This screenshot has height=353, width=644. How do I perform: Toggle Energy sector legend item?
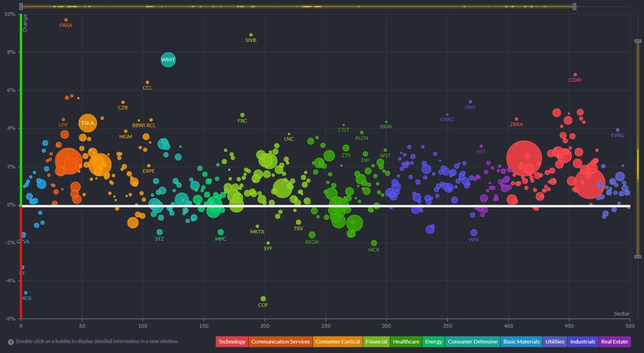(434, 342)
